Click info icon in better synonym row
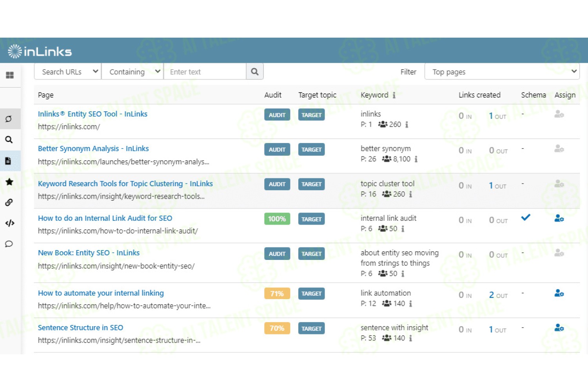Image resolution: width=588 pixels, height=392 pixels. coord(416,159)
